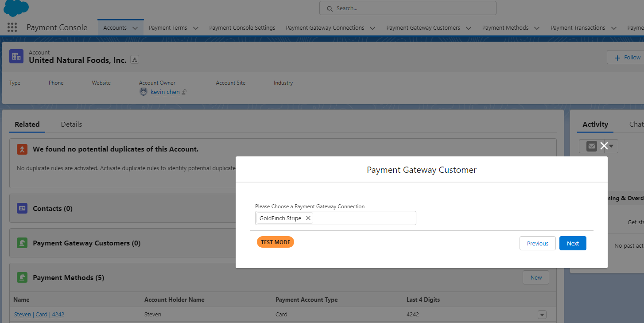Click the Account building icon
The height and width of the screenshot is (323, 644).
[16, 56]
